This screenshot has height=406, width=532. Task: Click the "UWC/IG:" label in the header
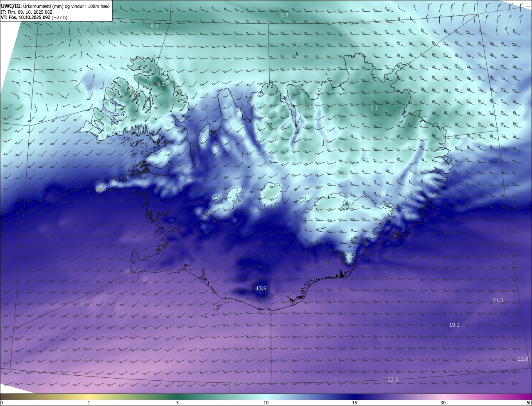11,6
